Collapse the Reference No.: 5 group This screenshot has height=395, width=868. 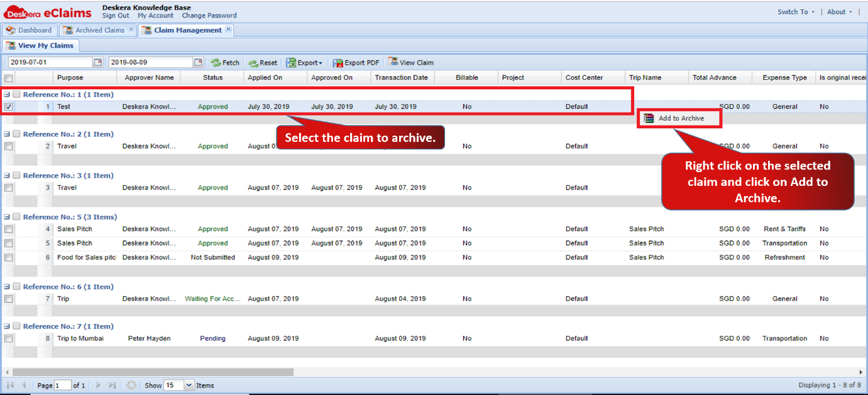[6, 217]
